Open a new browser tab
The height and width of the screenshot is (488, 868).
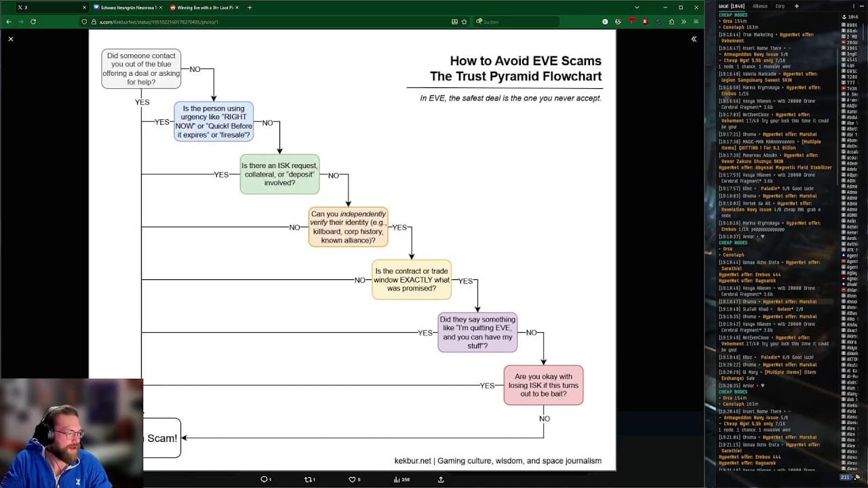pos(250,7)
